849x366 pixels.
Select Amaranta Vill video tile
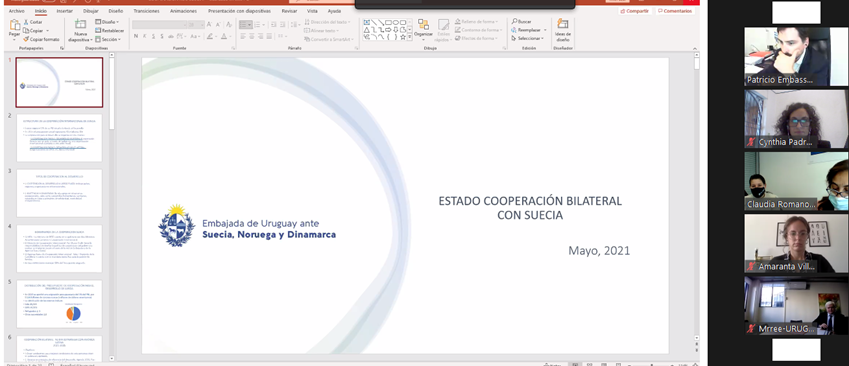[796, 243]
